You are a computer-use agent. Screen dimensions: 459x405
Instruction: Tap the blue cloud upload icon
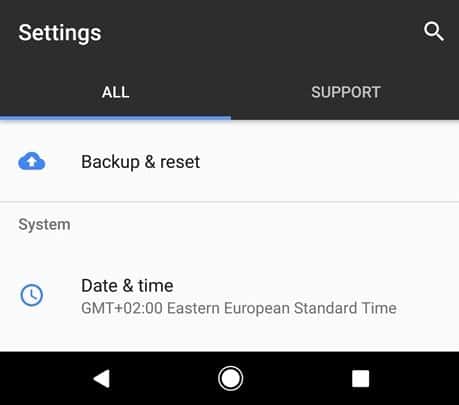(x=32, y=161)
